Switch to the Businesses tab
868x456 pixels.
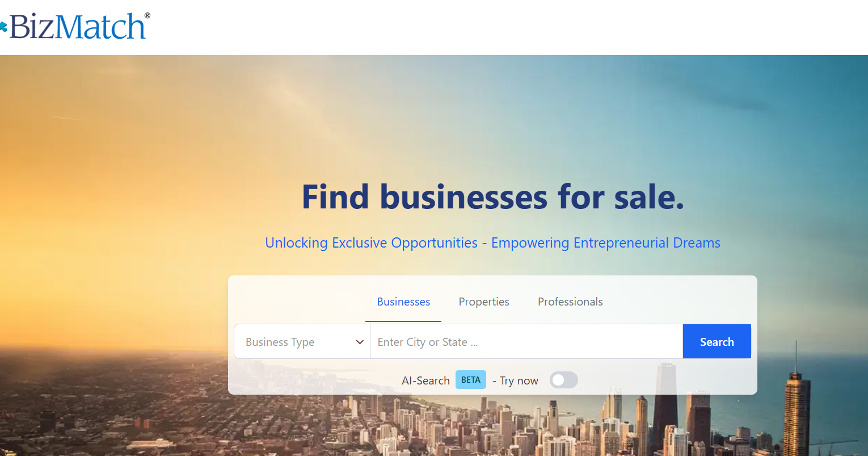(x=403, y=302)
